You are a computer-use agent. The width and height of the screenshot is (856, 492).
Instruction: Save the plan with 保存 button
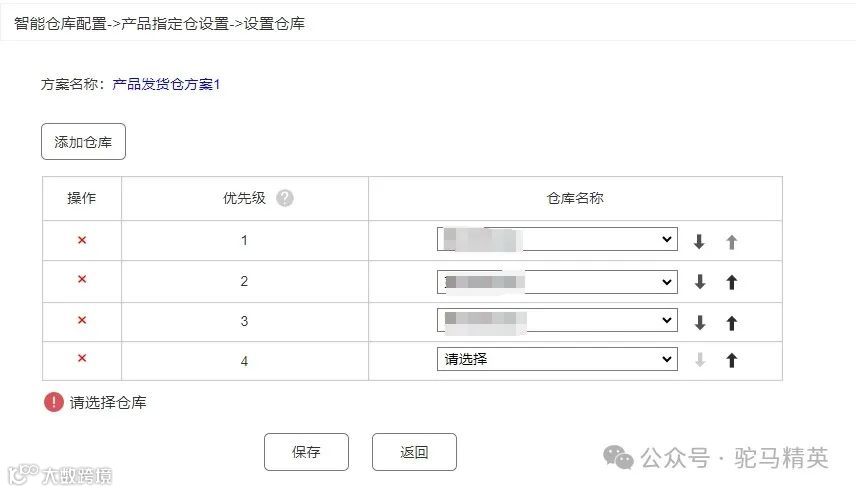click(x=306, y=452)
